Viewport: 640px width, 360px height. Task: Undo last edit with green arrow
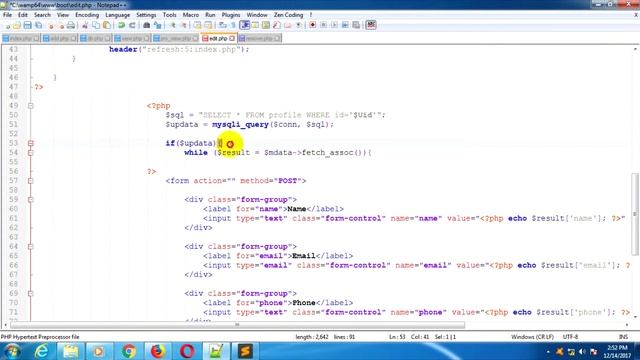point(121,25)
